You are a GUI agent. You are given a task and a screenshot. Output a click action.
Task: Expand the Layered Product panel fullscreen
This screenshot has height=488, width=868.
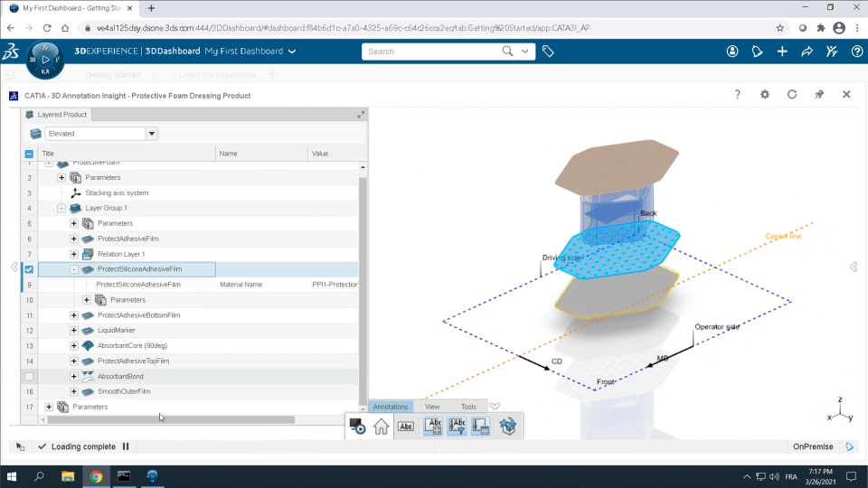coord(361,115)
